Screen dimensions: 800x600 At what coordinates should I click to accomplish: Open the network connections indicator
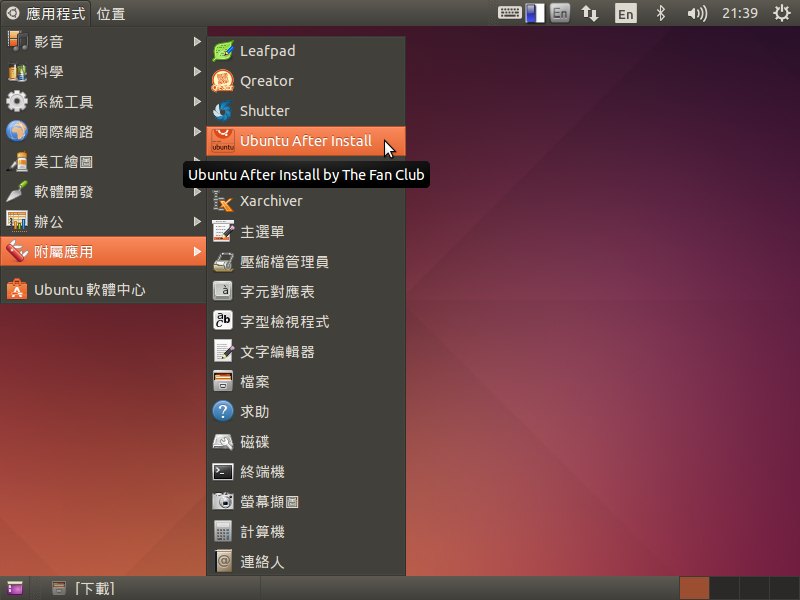point(590,13)
